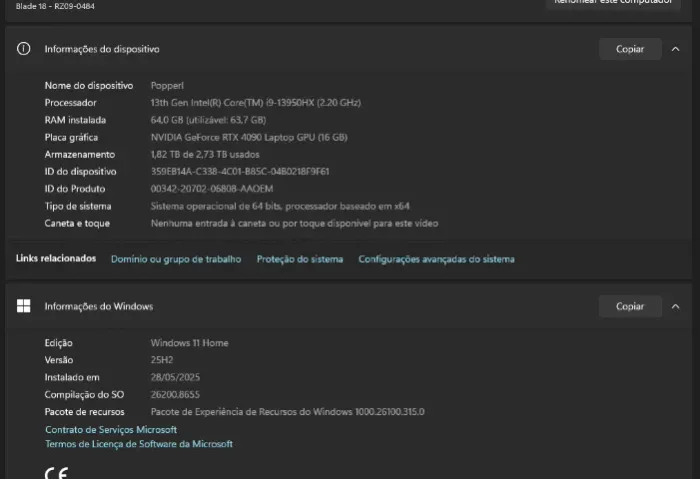Collapse the Informações do Windows section chevron
This screenshot has height=479, width=700.
[x=675, y=306]
